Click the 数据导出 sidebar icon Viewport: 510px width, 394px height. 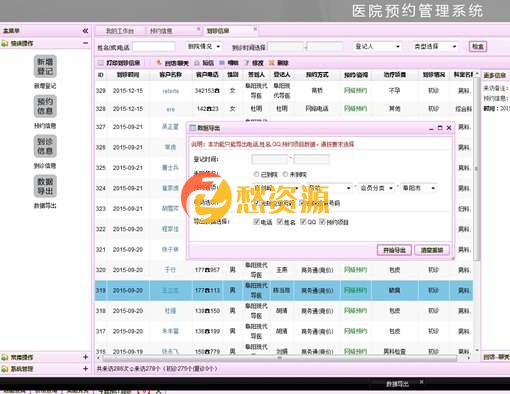click(45, 186)
